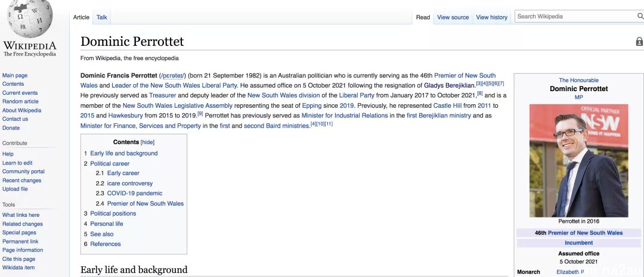Open Leader of the New South Wales Liberal Party link

click(x=174, y=86)
